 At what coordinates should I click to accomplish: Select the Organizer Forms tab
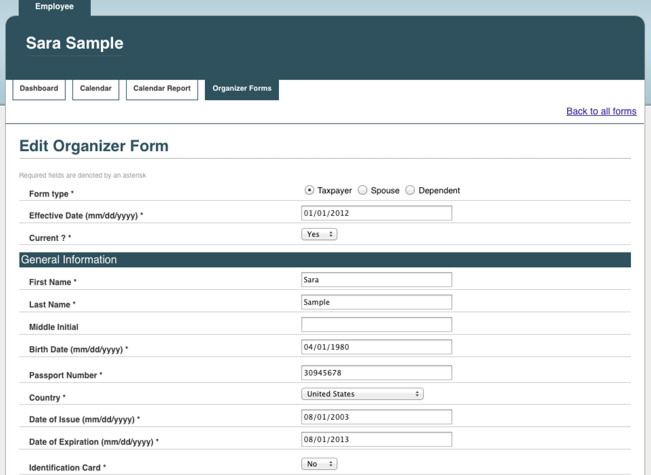[241, 89]
